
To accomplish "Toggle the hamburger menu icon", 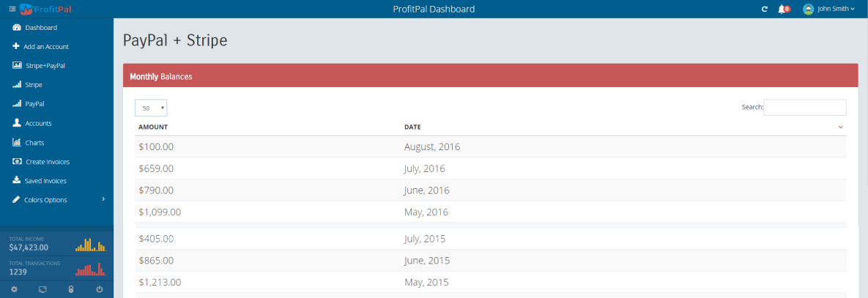I will (12, 9).
